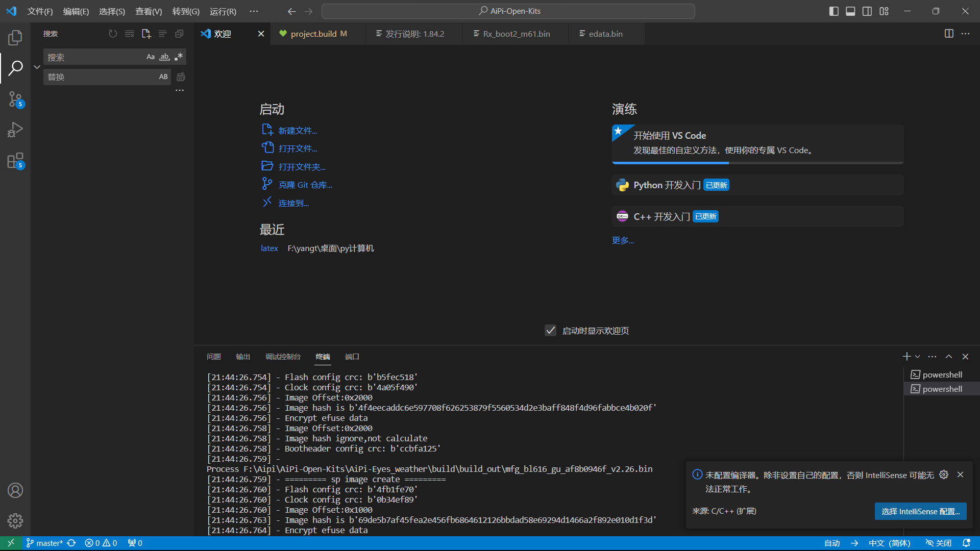Open new search editor icon
This screenshot has height=551, width=980.
tap(146, 34)
